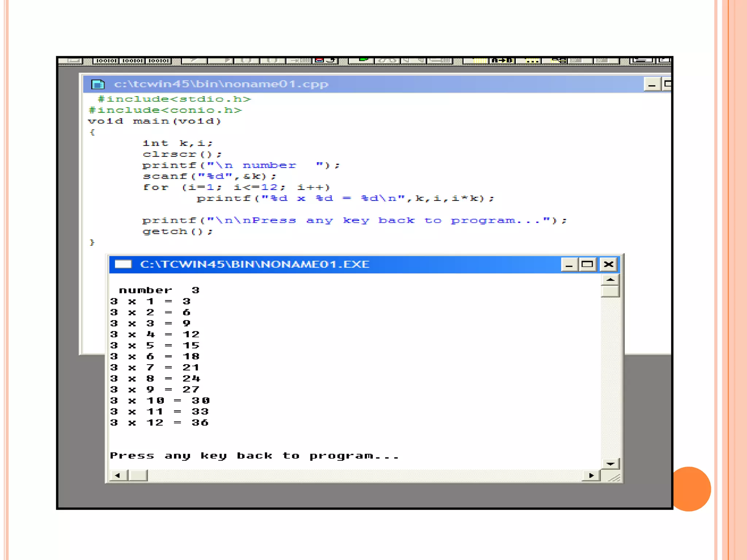Click the getch() line in code editor
Viewport: 747px width, 560px height.
pyautogui.click(x=177, y=232)
